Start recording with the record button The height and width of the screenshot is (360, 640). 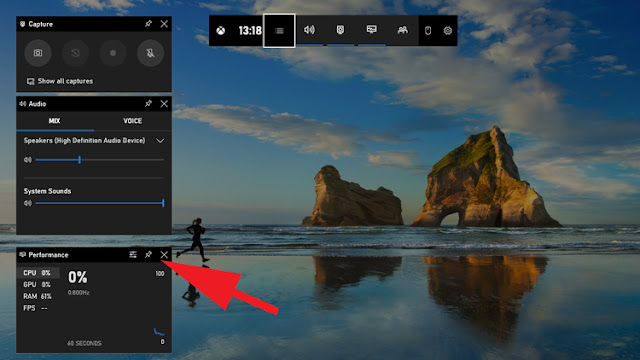113,53
